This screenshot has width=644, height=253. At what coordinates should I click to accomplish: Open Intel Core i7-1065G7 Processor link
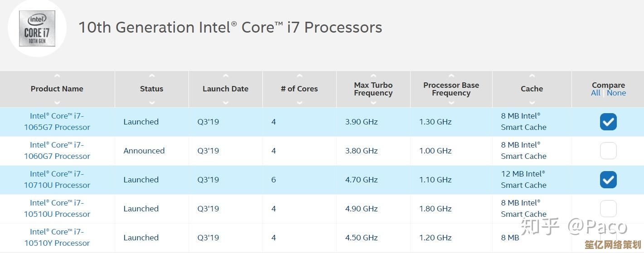coord(57,122)
